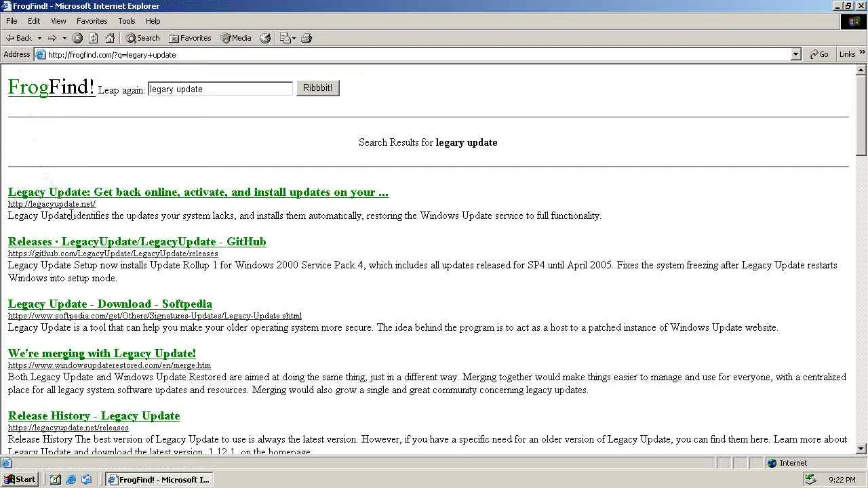Screen dimensions: 868x488
Task: Click the Windows logo throbber icon
Action: [854, 21]
